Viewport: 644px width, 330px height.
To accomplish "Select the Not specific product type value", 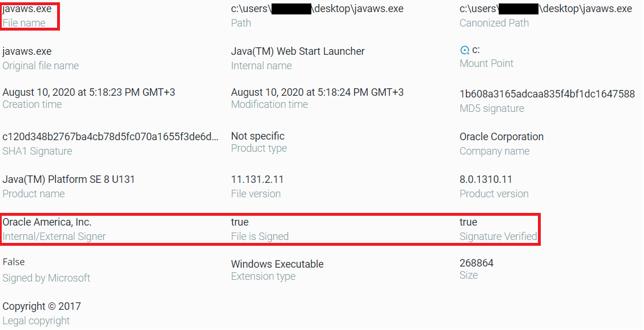I will point(258,136).
